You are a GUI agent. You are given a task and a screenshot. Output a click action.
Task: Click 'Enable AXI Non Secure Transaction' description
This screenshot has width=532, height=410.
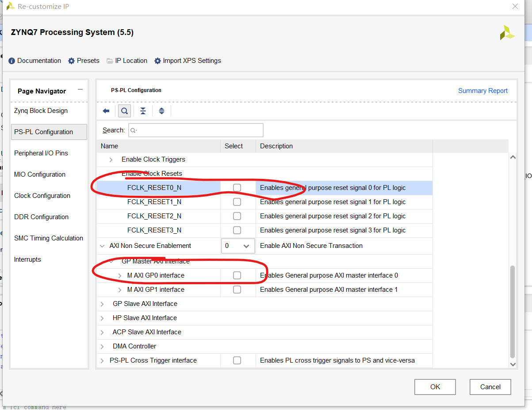point(311,246)
